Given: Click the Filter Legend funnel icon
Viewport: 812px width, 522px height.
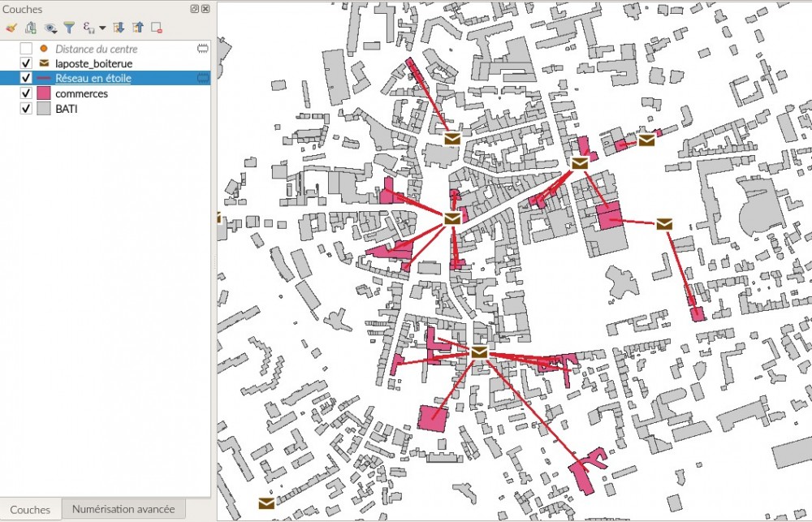Looking at the screenshot, I should point(69,28).
